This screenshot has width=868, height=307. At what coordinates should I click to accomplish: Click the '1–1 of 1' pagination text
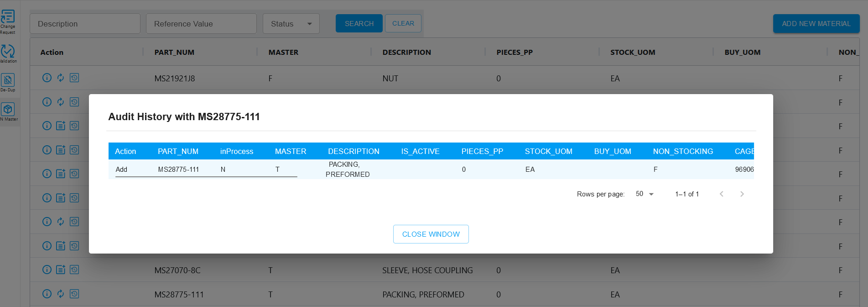[687, 194]
